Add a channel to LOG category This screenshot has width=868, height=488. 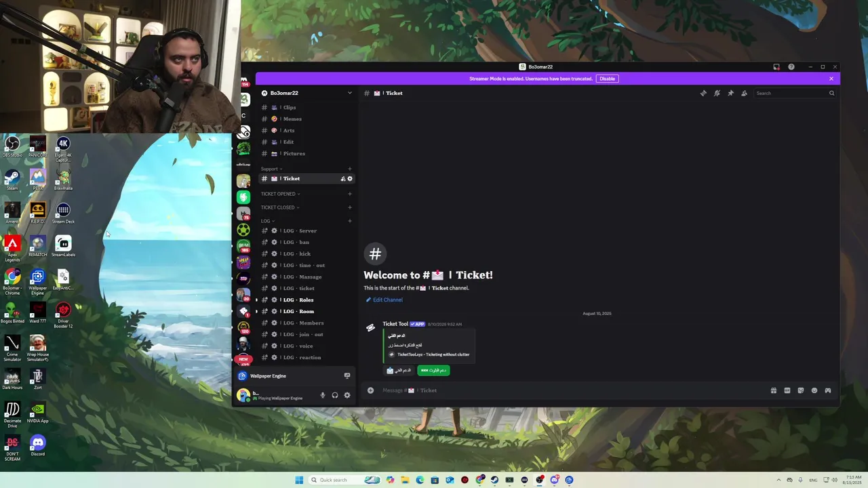coord(350,221)
